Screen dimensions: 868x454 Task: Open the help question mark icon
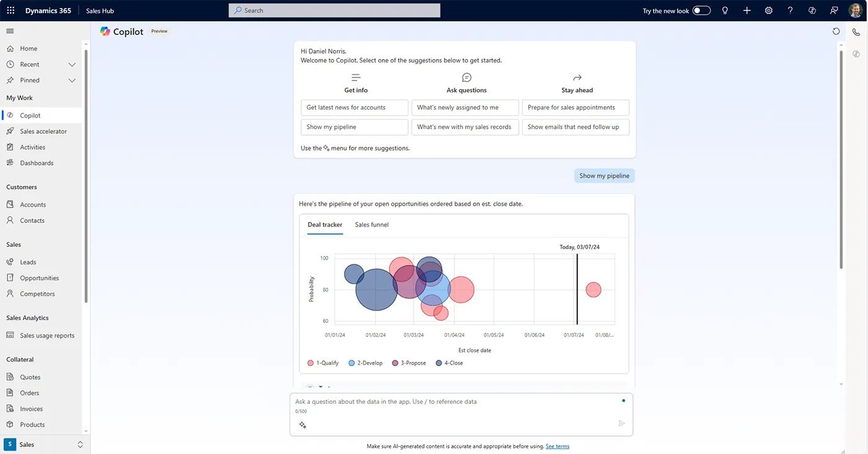[790, 11]
